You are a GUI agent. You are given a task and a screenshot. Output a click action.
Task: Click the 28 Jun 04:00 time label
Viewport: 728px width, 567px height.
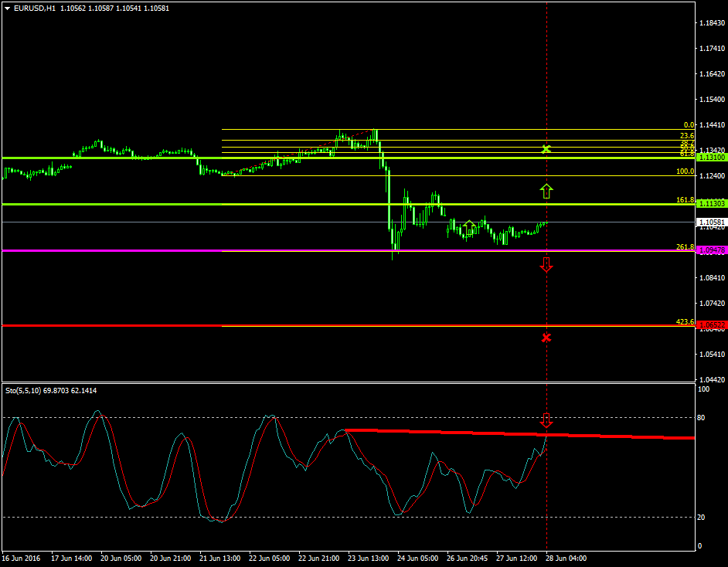pyautogui.click(x=566, y=557)
